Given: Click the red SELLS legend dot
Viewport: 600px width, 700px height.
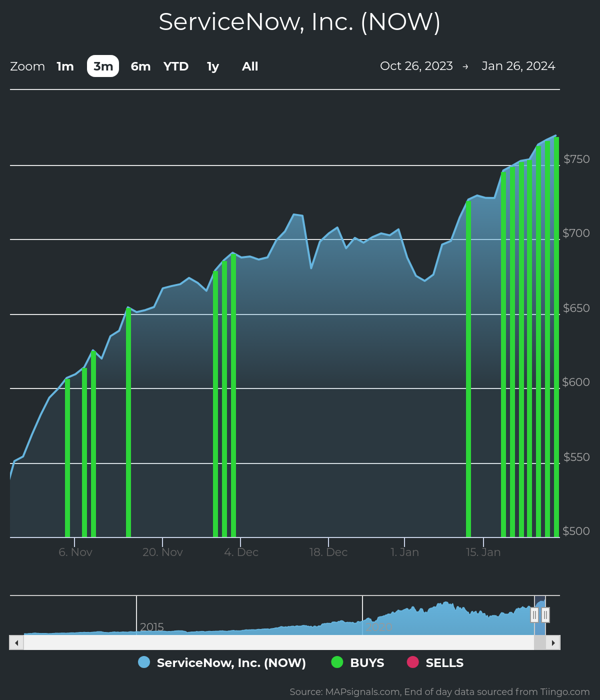Looking at the screenshot, I should 412,662.
